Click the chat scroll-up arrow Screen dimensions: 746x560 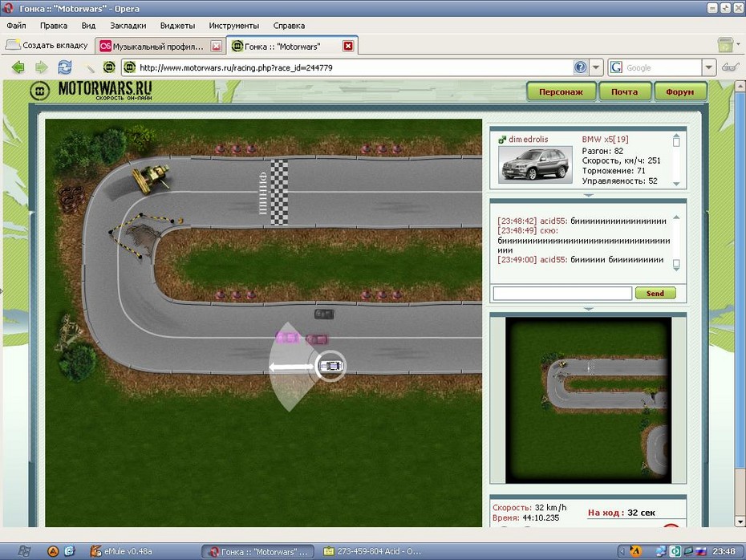coord(676,217)
